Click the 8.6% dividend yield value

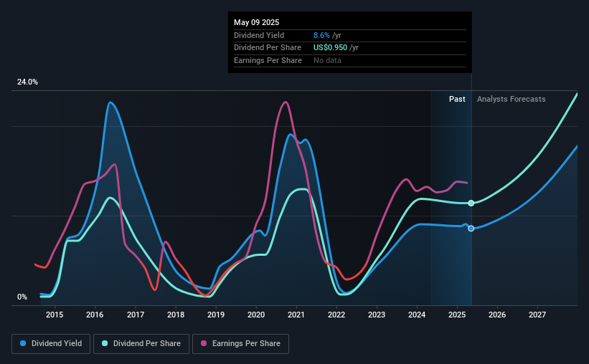[321, 35]
